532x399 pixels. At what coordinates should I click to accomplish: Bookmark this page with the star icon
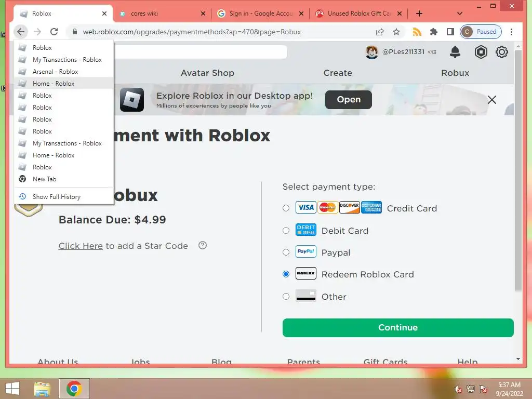(396, 32)
